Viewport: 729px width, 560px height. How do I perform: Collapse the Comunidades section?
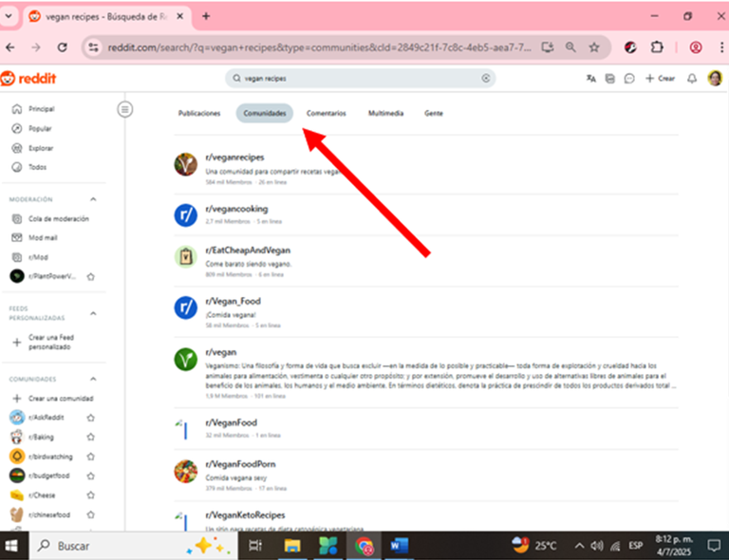coord(93,379)
